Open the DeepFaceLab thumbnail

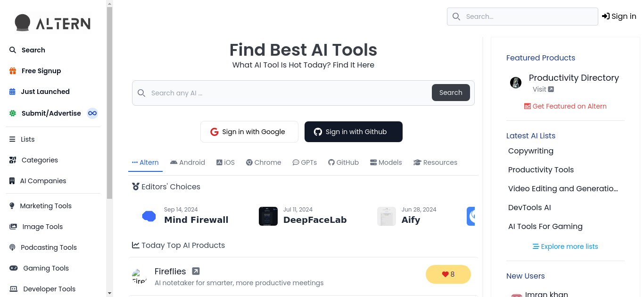point(268,216)
